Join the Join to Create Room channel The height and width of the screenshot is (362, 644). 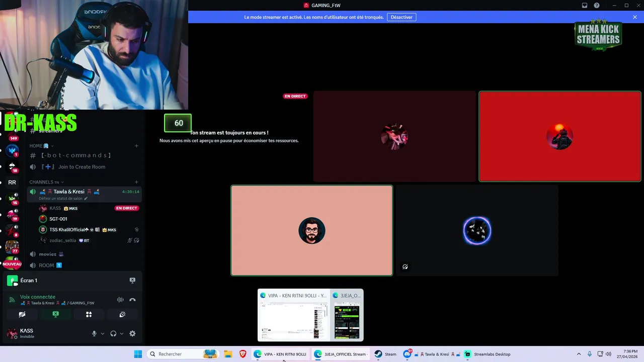click(x=84, y=167)
